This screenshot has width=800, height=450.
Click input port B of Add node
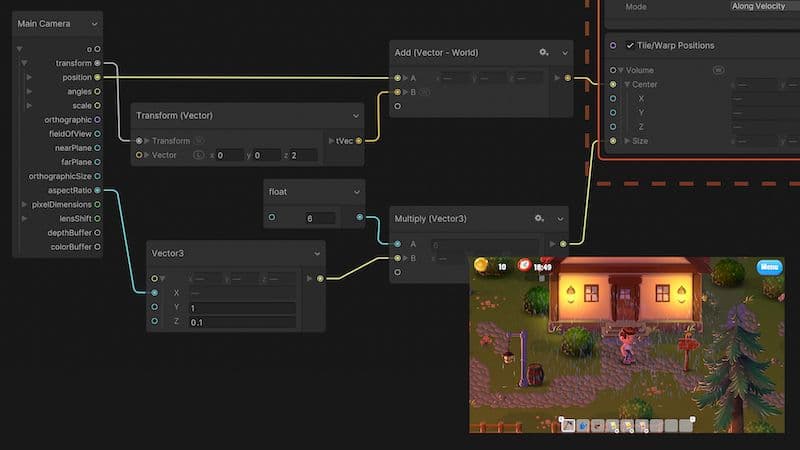[x=397, y=92]
